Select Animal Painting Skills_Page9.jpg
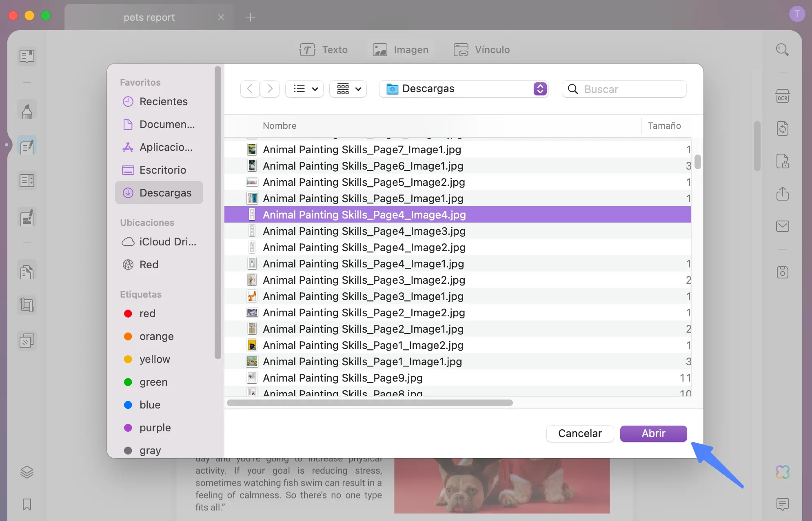Image resolution: width=812 pixels, height=521 pixels. pos(458,378)
